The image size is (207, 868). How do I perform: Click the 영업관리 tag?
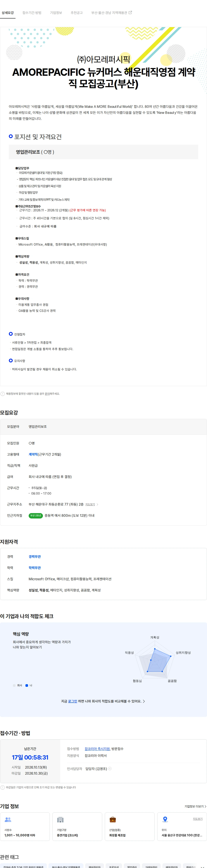pos(132,866)
